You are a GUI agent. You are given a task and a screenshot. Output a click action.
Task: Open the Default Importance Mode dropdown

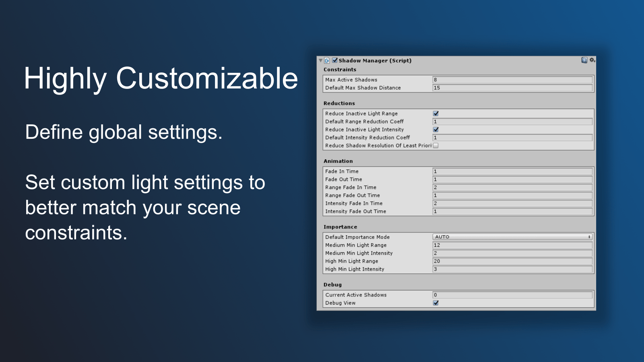pyautogui.click(x=512, y=237)
